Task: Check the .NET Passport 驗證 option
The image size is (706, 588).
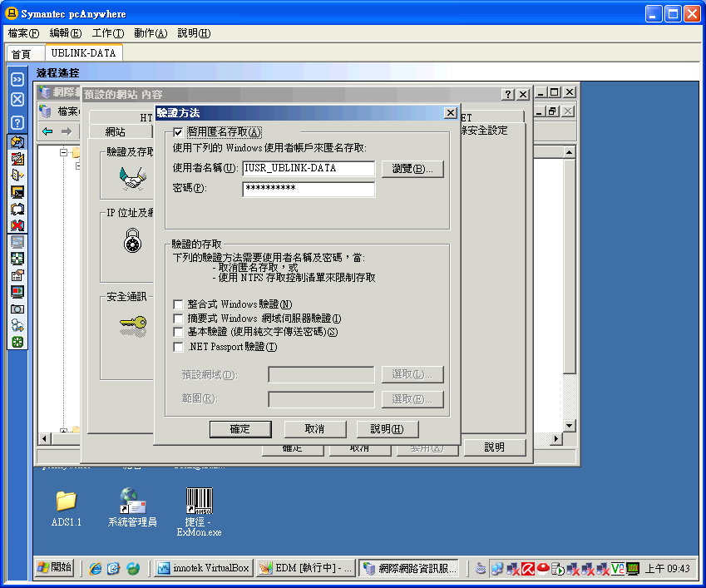Action: [x=178, y=345]
